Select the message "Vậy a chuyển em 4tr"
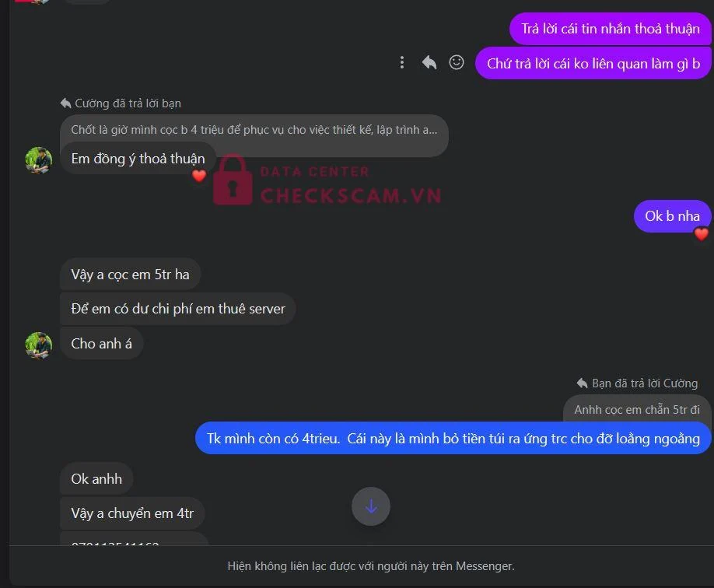This screenshot has height=588, width=714. [132, 513]
